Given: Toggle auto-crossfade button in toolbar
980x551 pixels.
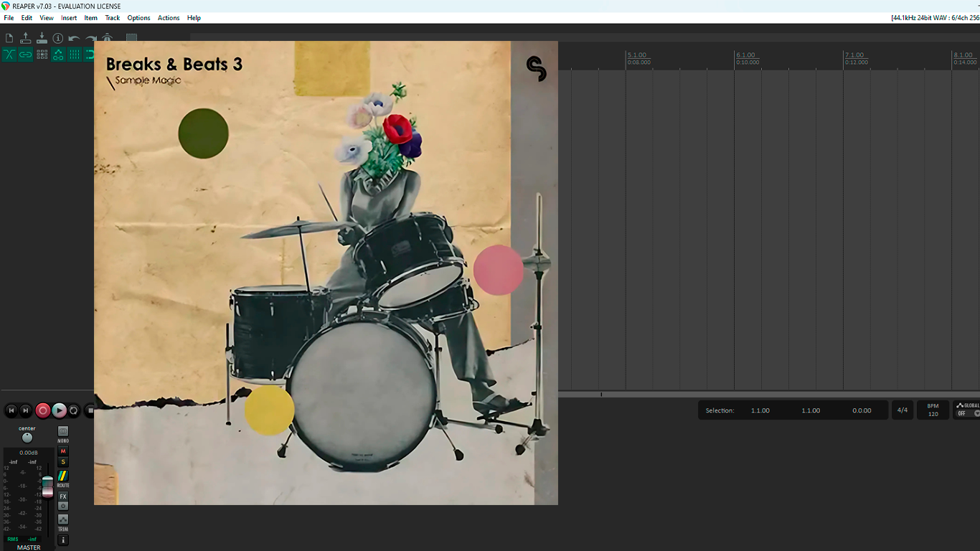Looking at the screenshot, I should [x=9, y=55].
